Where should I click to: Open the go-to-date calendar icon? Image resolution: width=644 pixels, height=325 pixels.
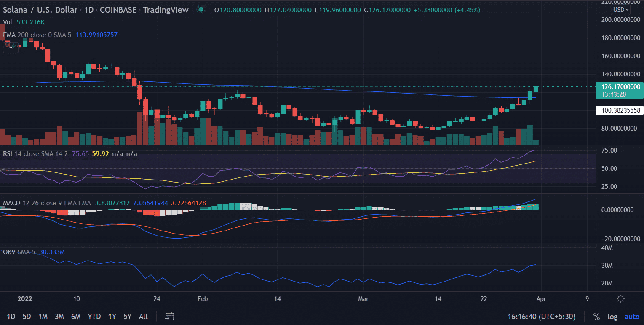tap(170, 316)
